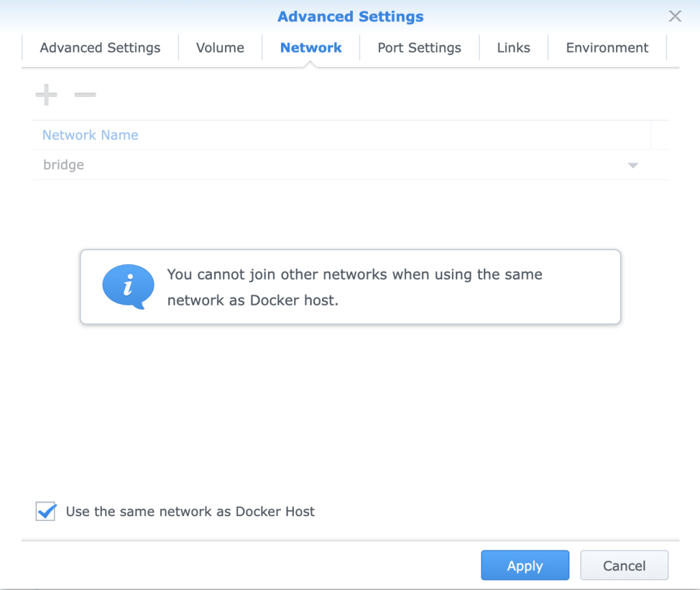Click the plus icon to add network
Viewport: 700px width, 590px height.
pos(46,94)
